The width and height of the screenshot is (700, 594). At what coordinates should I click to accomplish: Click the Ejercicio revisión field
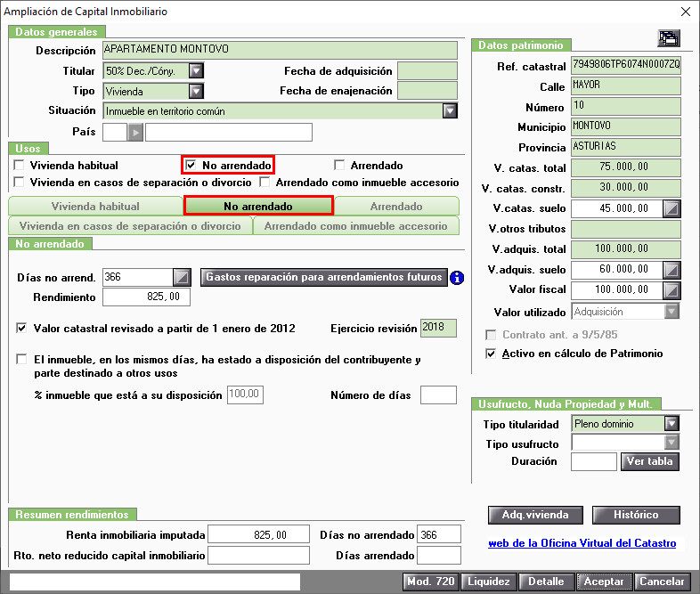(438, 328)
